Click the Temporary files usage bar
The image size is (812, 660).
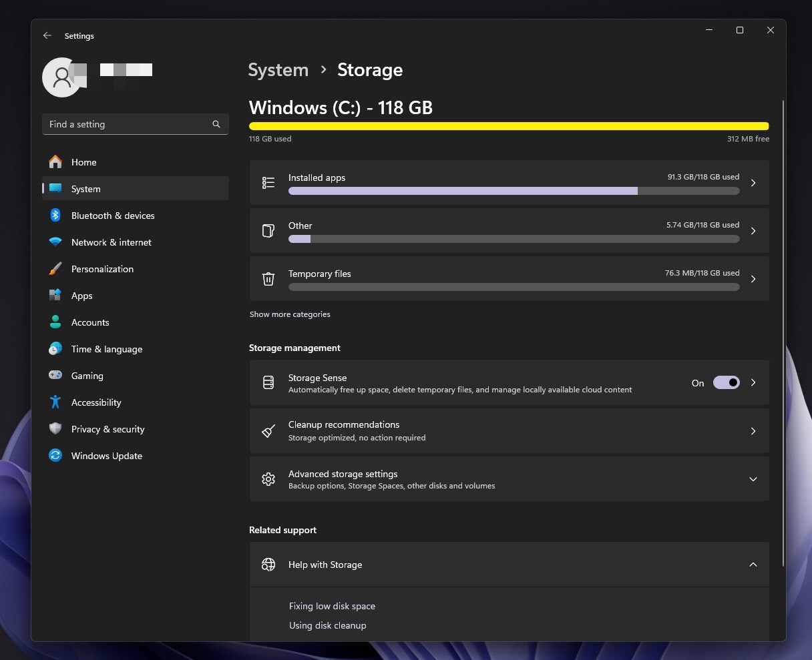coord(514,287)
